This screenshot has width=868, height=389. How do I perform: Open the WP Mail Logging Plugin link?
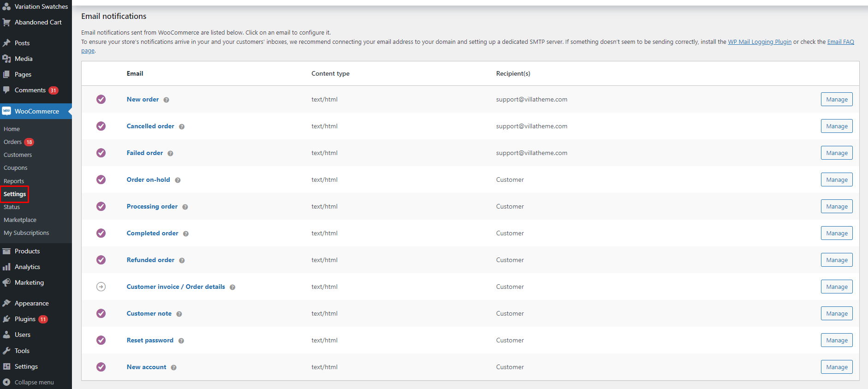click(x=760, y=42)
